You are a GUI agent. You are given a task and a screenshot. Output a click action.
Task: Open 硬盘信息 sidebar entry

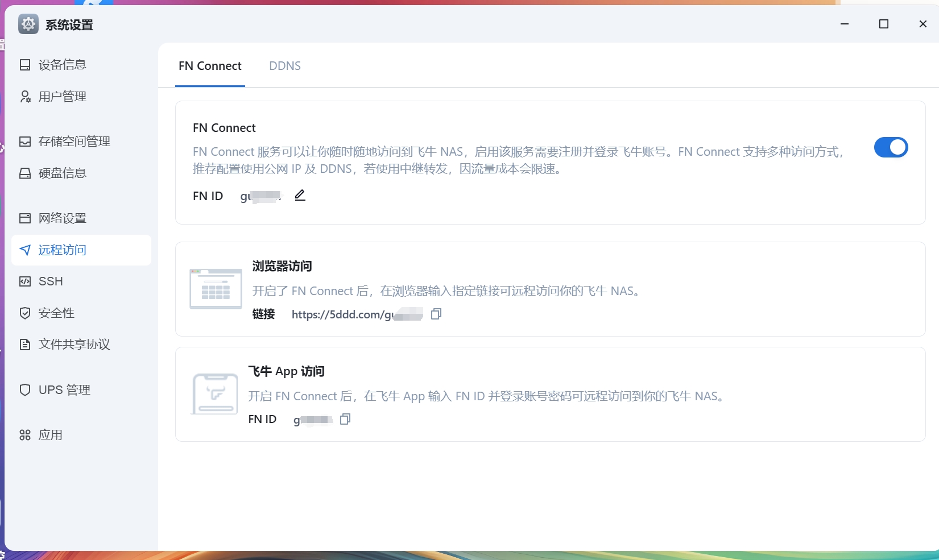coord(81,173)
